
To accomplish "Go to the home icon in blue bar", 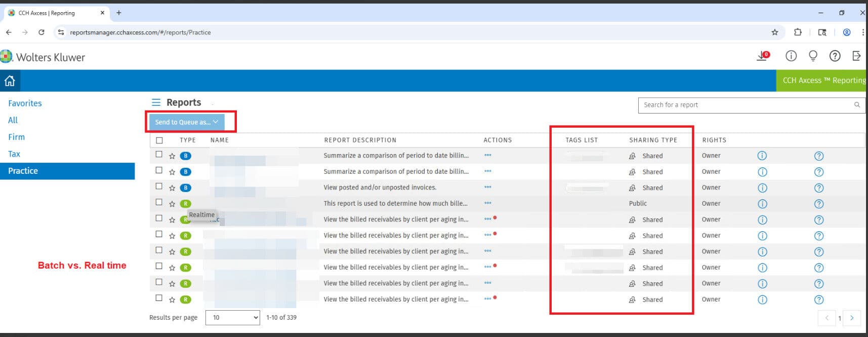I will (10, 81).
